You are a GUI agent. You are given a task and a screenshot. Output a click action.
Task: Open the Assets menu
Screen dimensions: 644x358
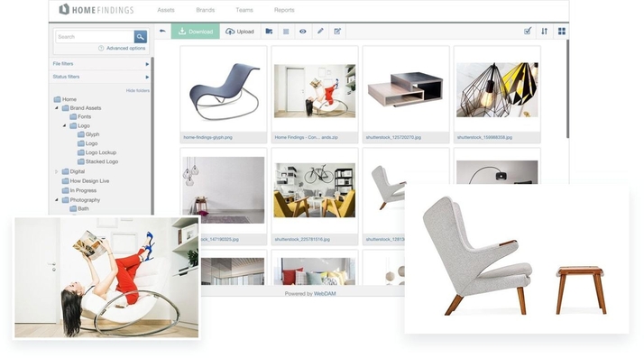click(x=166, y=10)
